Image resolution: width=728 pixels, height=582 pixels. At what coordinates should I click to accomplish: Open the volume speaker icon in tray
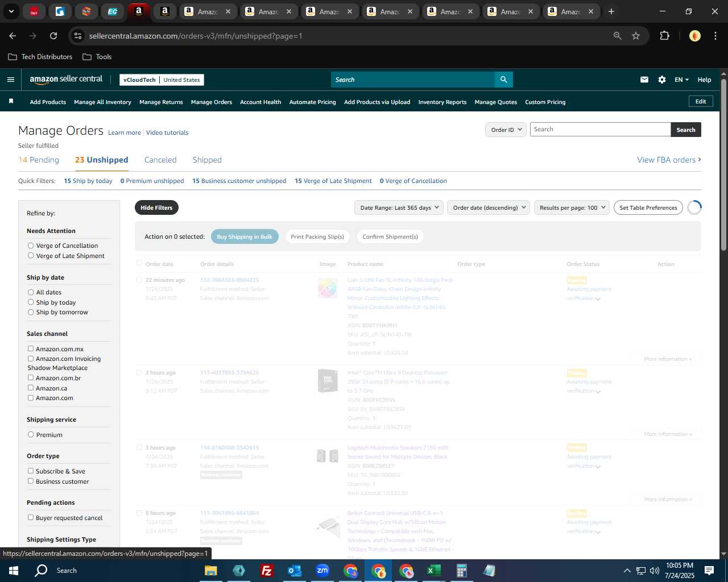pyautogui.click(x=654, y=571)
